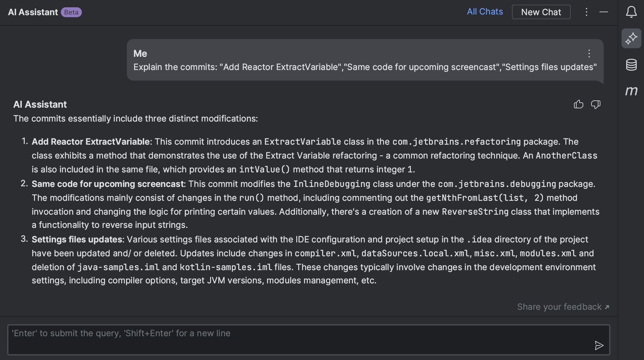Toggle negative feedback on the AI answer

[x=596, y=104]
